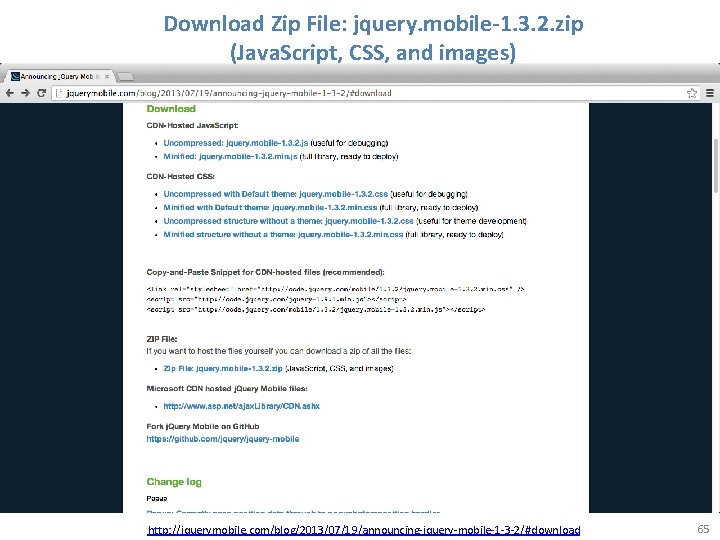The width and height of the screenshot is (720, 540).
Task: Click the browser forward arrow
Action: (25, 93)
